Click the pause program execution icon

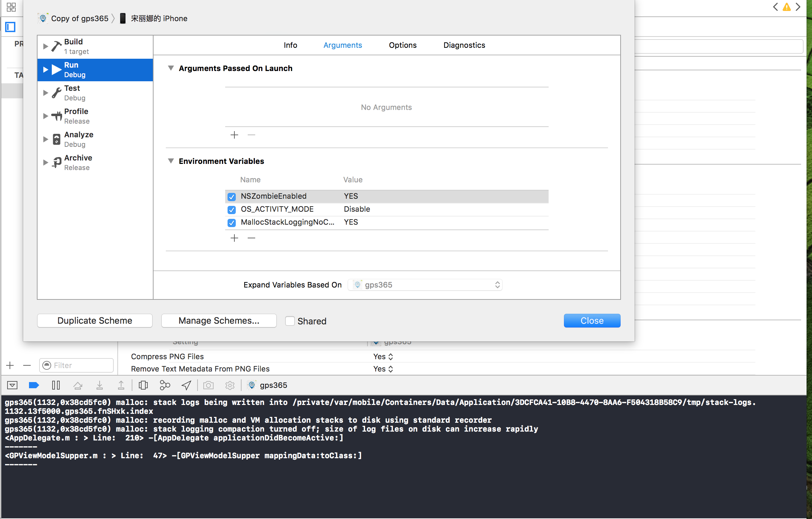coord(56,385)
